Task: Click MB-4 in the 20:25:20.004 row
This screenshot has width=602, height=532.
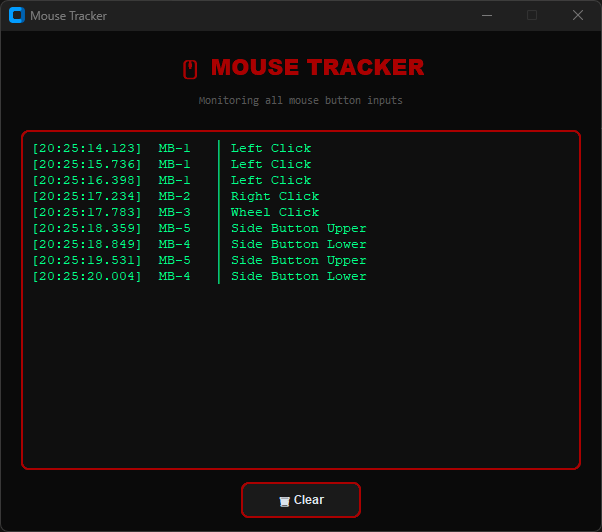Action: (x=174, y=276)
